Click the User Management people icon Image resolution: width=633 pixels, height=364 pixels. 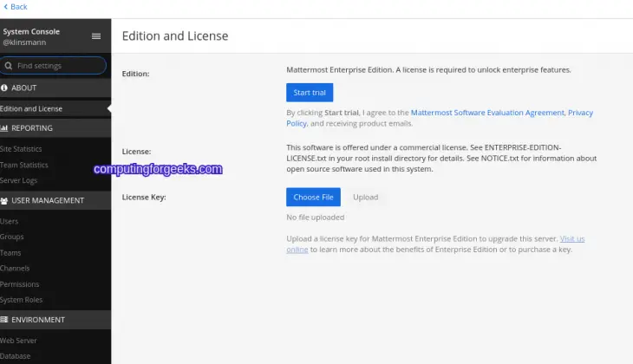4,201
